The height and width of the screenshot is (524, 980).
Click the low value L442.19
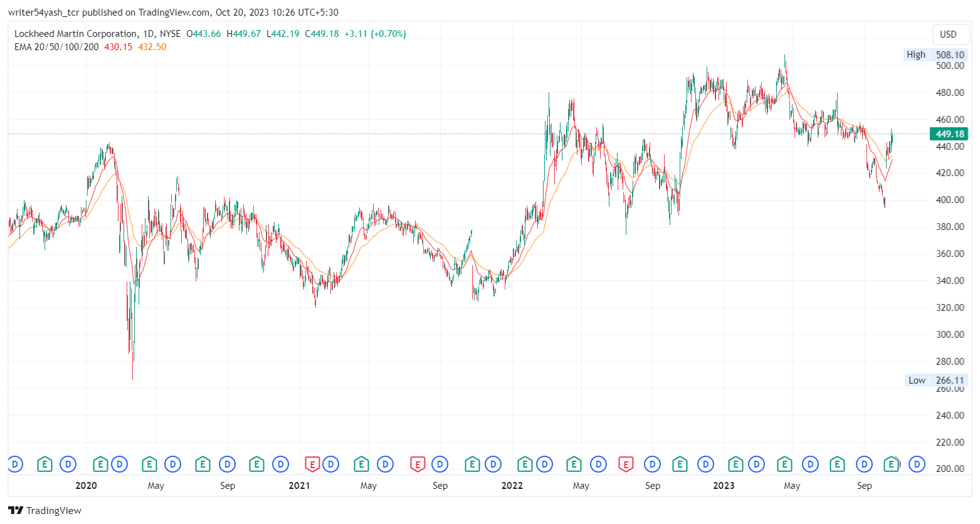click(x=283, y=34)
